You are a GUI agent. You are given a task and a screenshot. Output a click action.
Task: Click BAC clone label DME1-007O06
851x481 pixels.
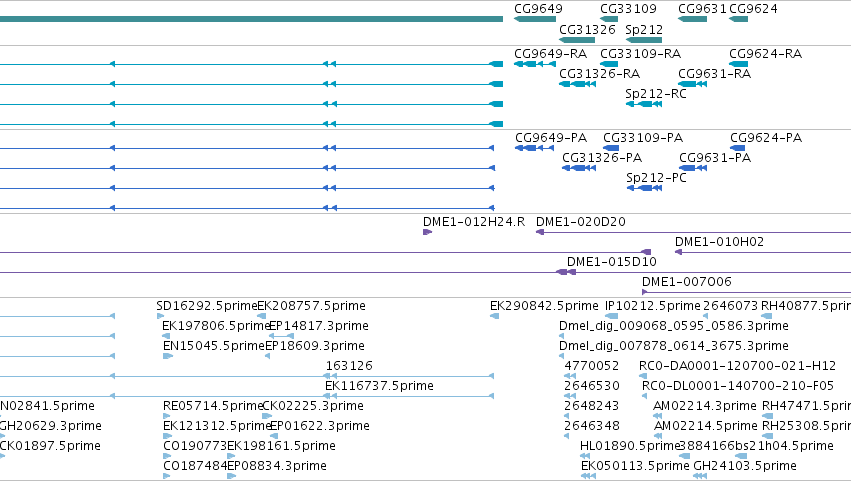(687, 282)
